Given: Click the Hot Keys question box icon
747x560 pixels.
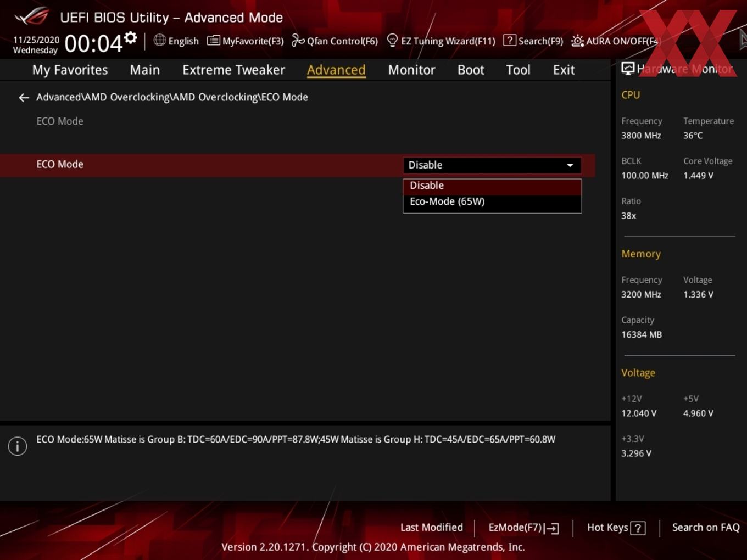Looking at the screenshot, I should (x=638, y=528).
